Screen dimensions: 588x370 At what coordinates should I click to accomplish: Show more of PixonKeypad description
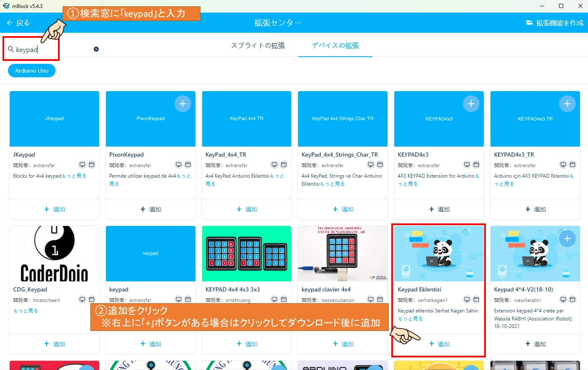tap(183, 176)
